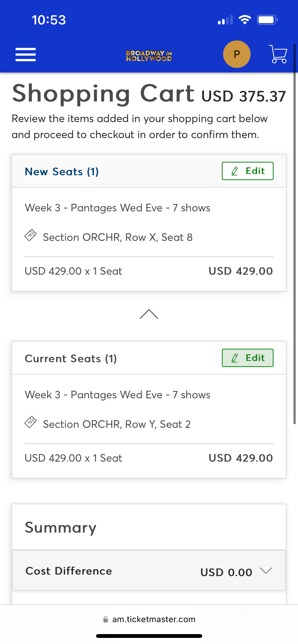This screenshot has height=644, width=298.
Task: Edit the New Seats selection
Action: coord(248,171)
